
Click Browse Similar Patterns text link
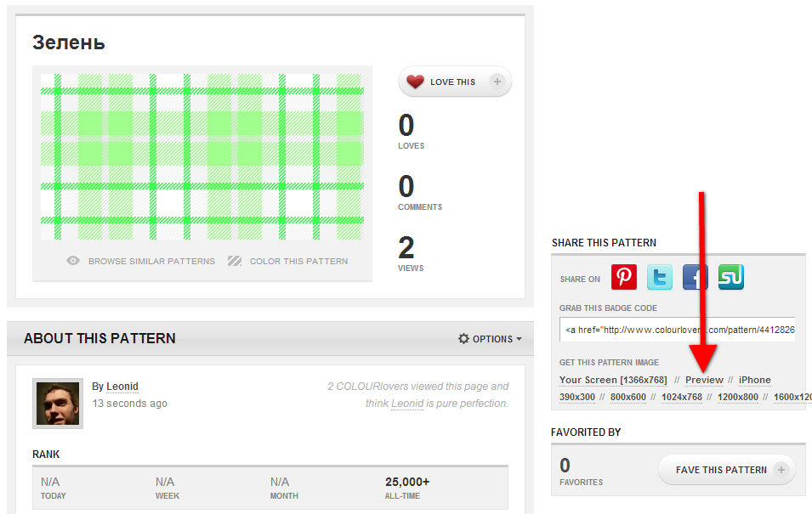[151, 262]
